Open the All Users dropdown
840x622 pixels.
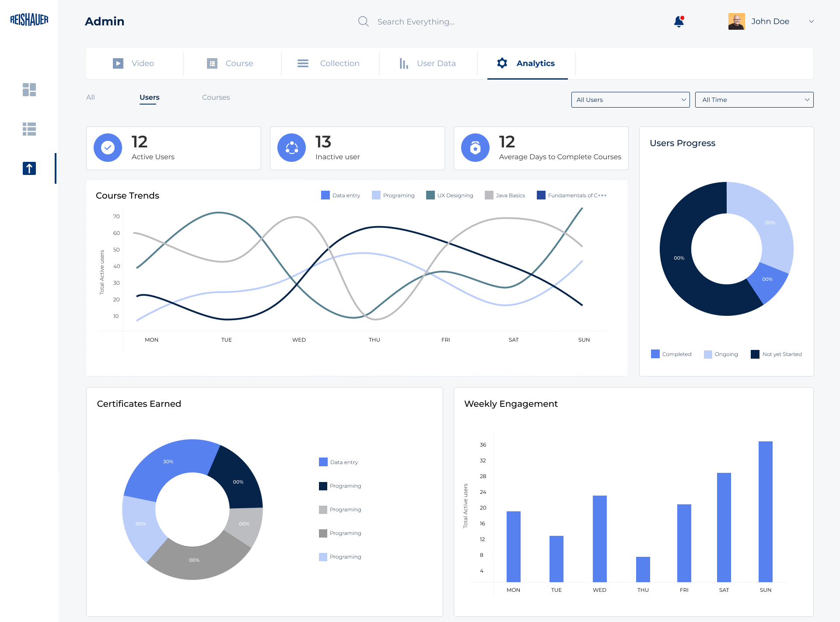pyautogui.click(x=630, y=100)
